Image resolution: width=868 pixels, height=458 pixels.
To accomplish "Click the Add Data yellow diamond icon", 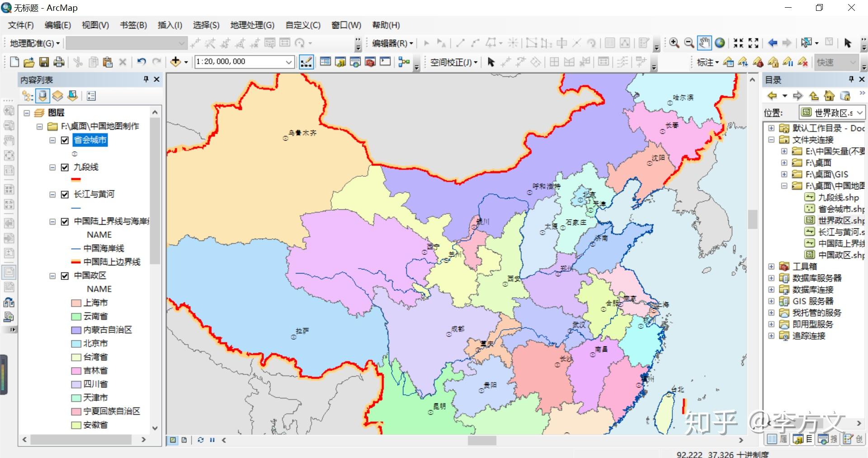I will (x=175, y=62).
